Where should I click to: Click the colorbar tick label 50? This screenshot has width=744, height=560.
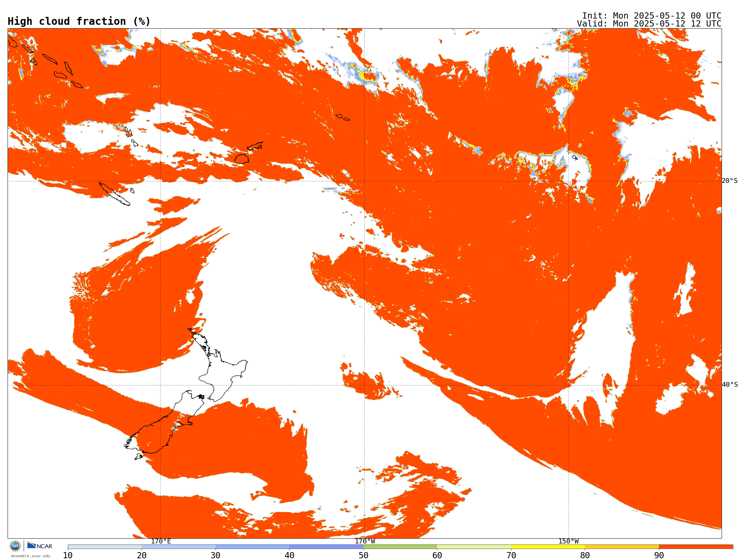coord(363,556)
